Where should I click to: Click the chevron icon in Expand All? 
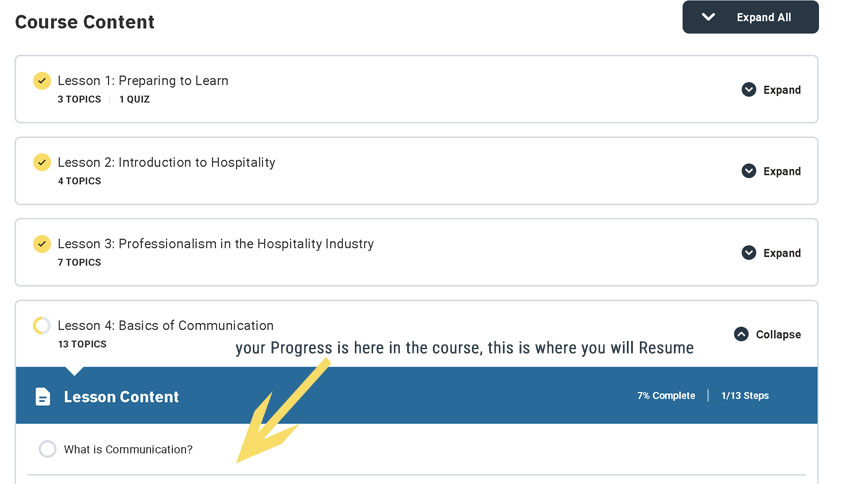[708, 17]
